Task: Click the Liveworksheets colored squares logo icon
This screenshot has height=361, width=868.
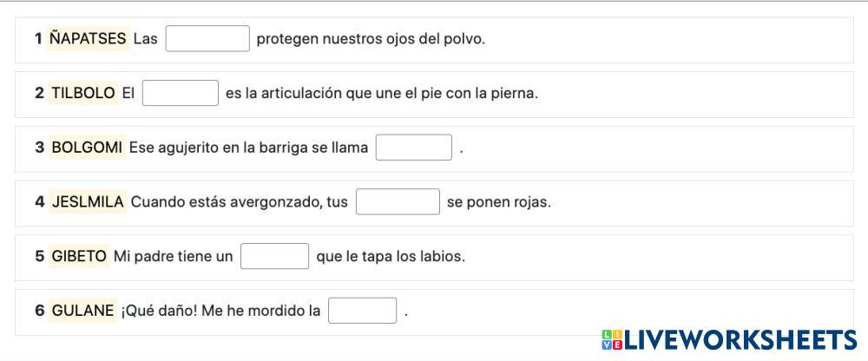Action: (612, 340)
